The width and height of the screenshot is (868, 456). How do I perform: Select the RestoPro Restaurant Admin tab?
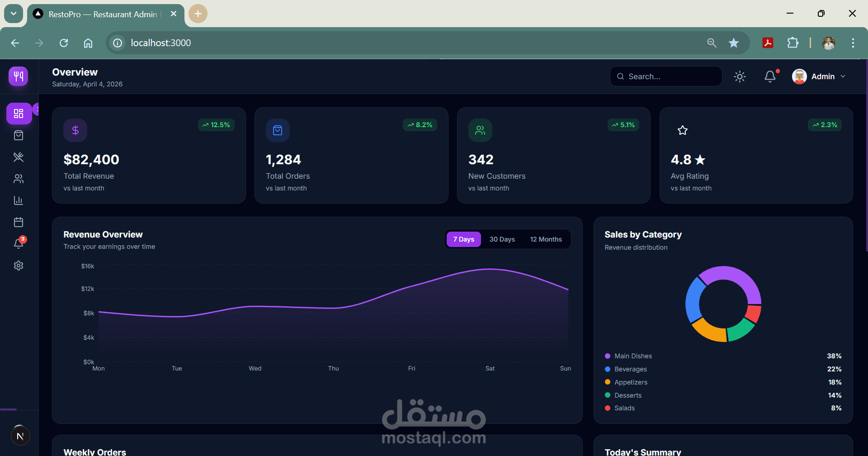click(x=106, y=14)
